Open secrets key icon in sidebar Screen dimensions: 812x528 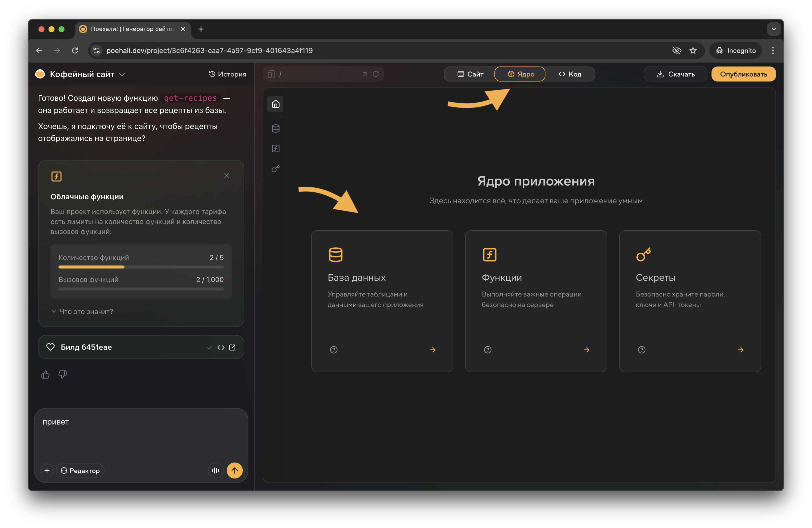point(276,168)
